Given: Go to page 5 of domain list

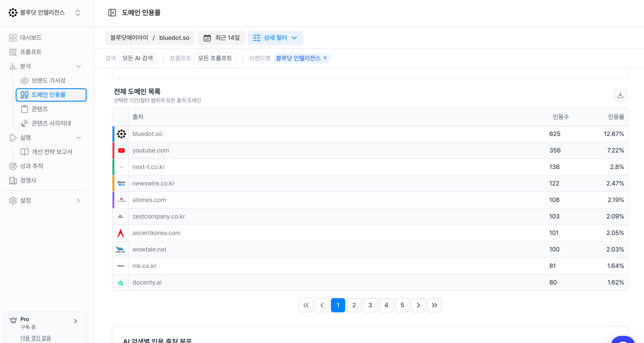Looking at the screenshot, I should coord(402,305).
